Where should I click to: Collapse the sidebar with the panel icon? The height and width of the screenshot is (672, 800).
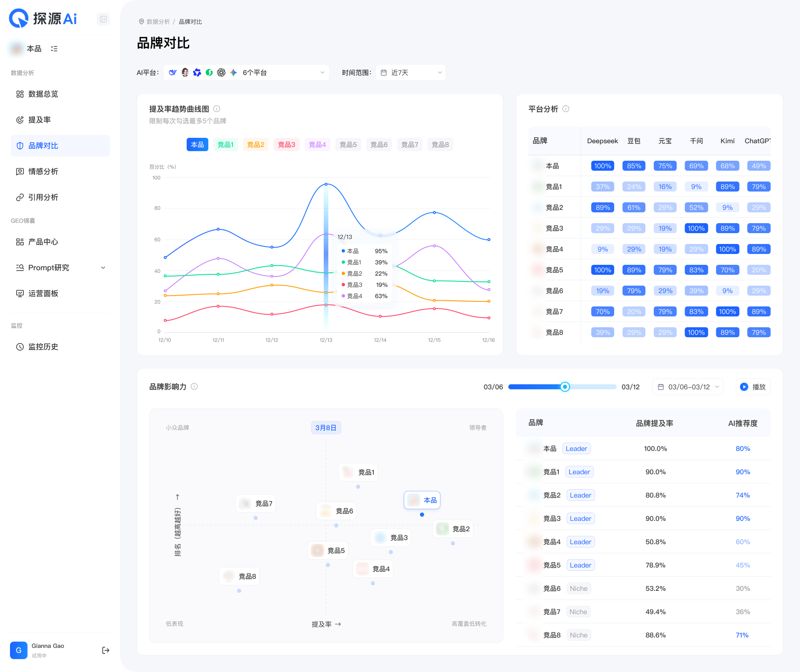point(103,19)
